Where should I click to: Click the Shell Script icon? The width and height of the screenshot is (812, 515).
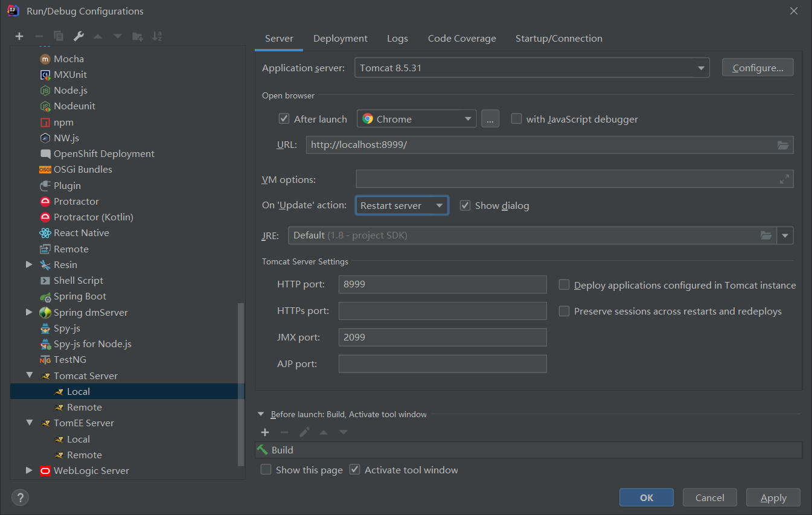click(45, 281)
